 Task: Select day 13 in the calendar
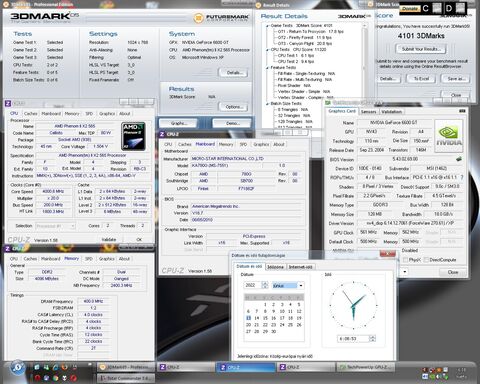pyautogui.click(x=248, y=318)
